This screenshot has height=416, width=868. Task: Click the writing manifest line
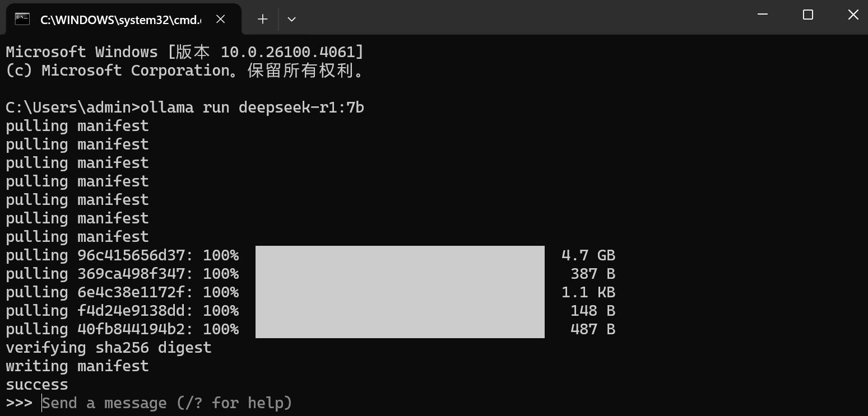click(77, 366)
